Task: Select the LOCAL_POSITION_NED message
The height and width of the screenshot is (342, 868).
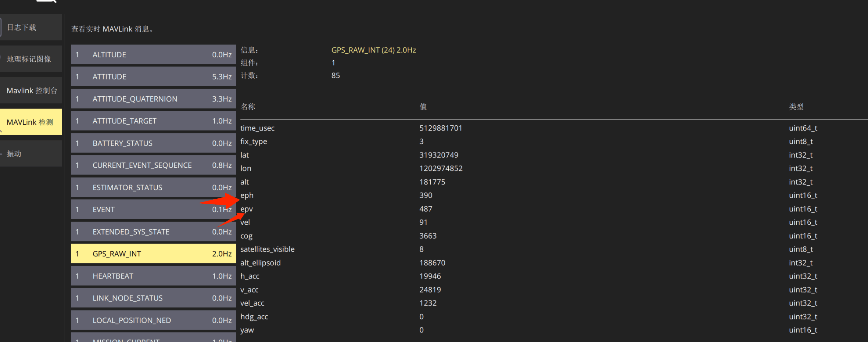Action: (153, 320)
